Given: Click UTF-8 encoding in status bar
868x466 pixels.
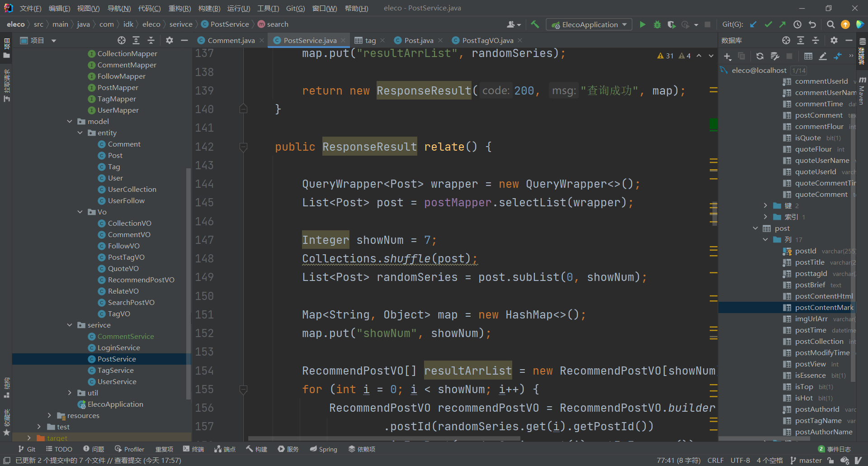Looking at the screenshot, I should pyautogui.click(x=740, y=460).
